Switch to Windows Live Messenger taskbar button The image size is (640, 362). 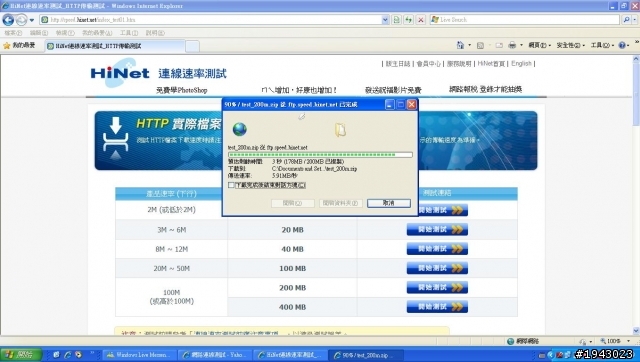[x=140, y=355]
